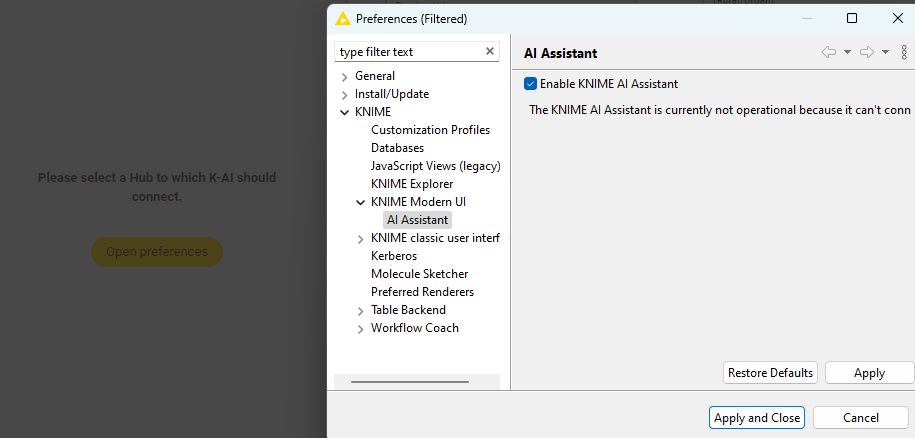Image resolution: width=915 pixels, height=438 pixels.
Task: Click the Apply button
Action: [869, 373]
